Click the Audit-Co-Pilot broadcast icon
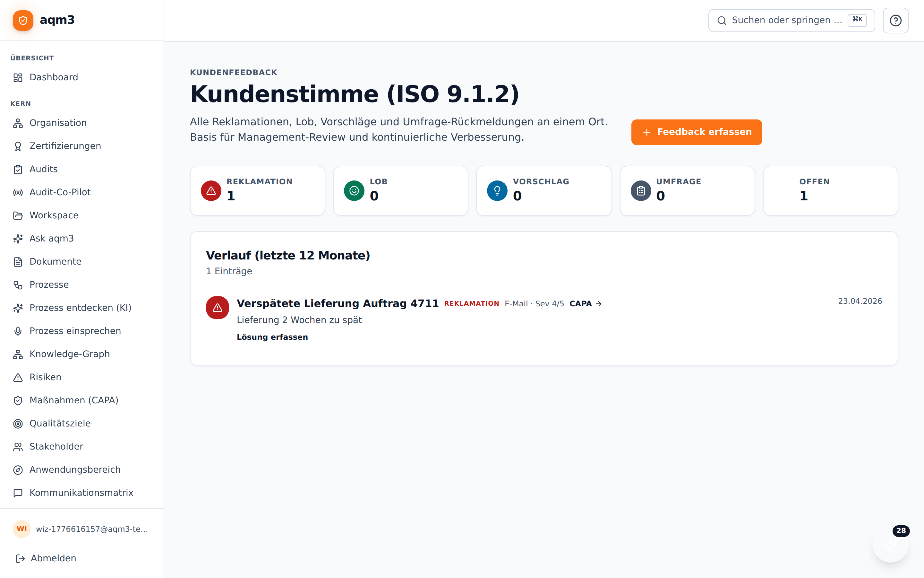924x578 pixels. point(18,193)
